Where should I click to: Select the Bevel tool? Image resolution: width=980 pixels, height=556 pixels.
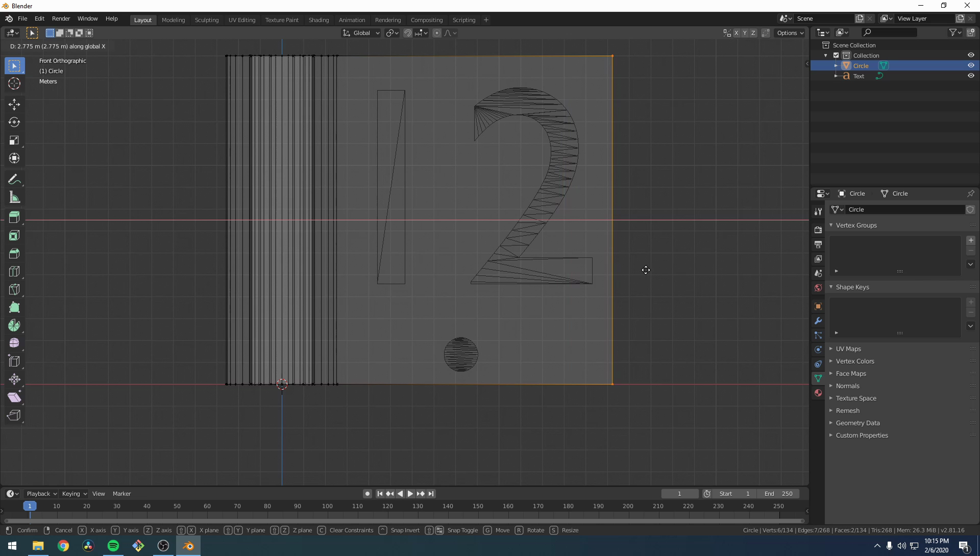[14, 254]
